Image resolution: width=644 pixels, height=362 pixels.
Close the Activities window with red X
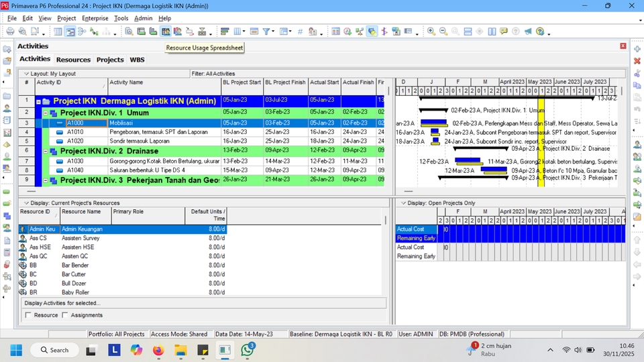(x=623, y=46)
